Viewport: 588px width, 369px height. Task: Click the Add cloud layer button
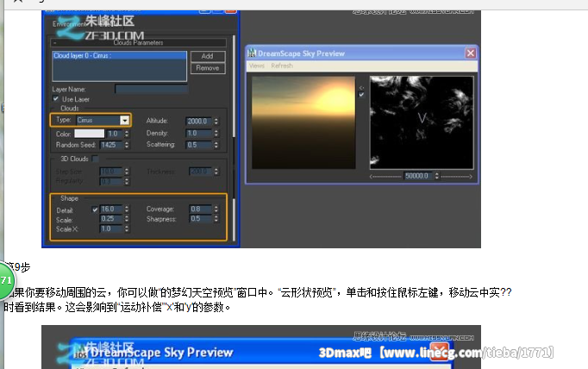[x=208, y=56]
